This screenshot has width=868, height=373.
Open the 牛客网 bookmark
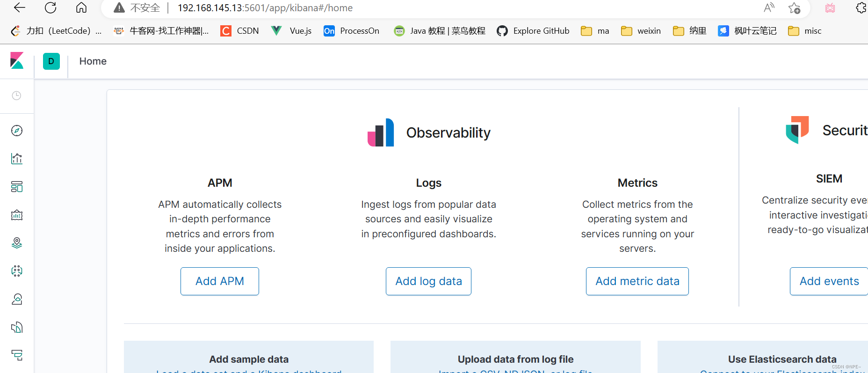coord(161,31)
